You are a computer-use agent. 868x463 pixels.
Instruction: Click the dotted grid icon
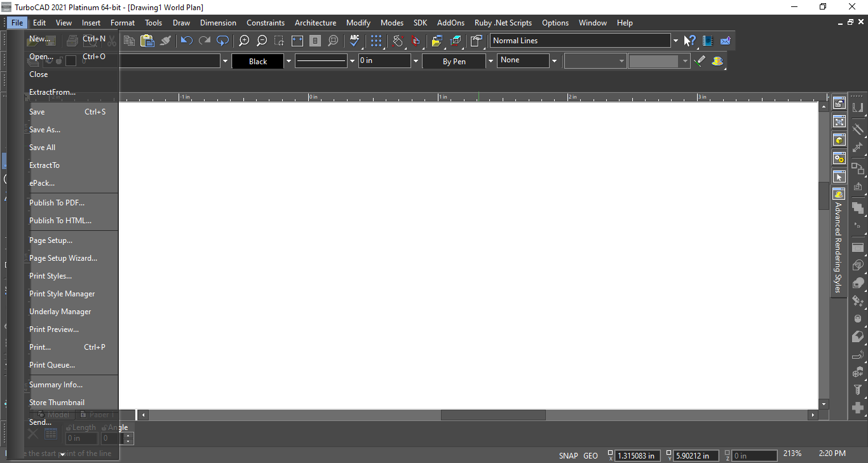click(377, 41)
